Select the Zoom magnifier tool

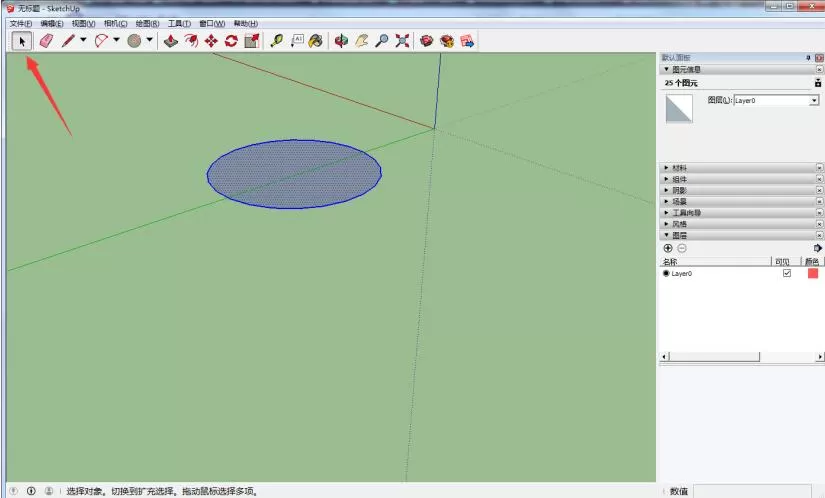382,41
